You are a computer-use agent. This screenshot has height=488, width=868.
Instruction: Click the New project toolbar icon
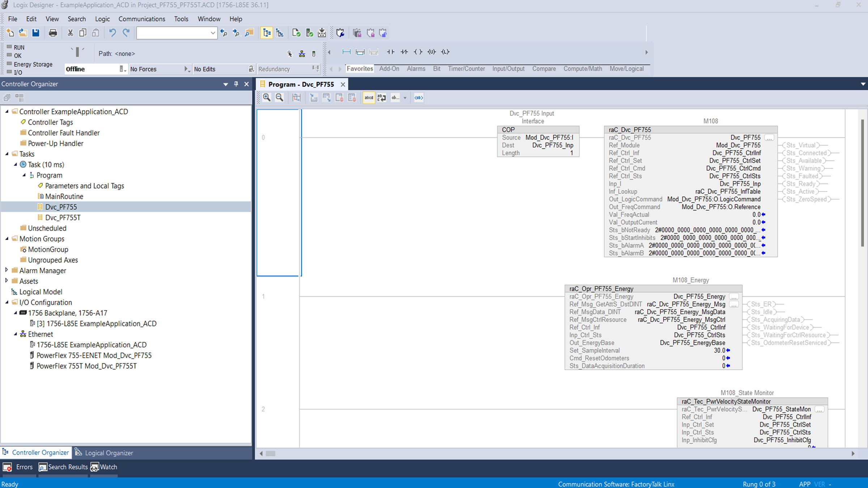tap(10, 33)
